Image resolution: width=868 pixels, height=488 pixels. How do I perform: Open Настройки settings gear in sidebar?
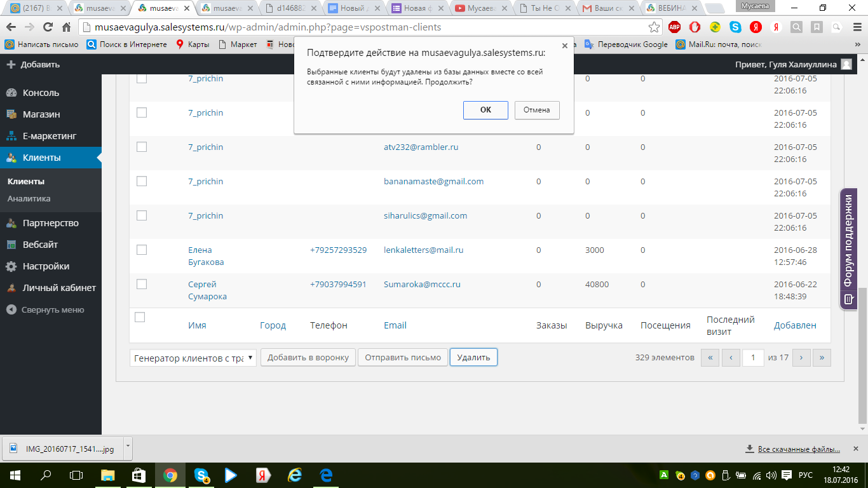11,266
